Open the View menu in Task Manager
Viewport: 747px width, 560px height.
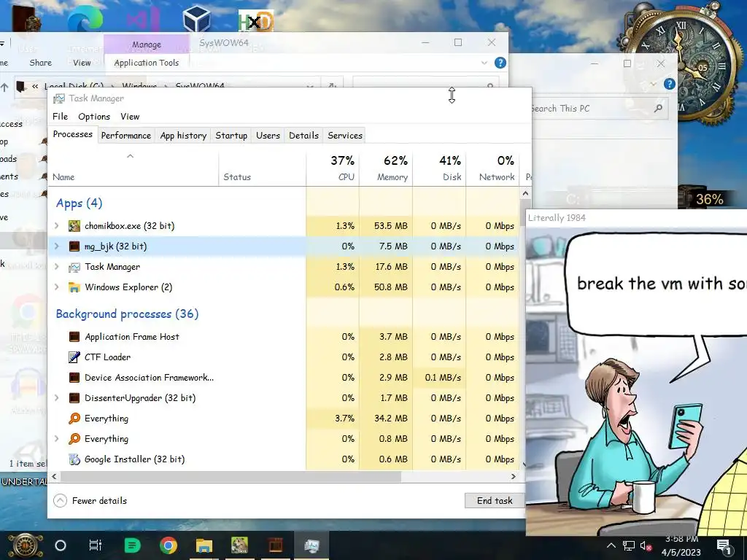click(x=130, y=117)
